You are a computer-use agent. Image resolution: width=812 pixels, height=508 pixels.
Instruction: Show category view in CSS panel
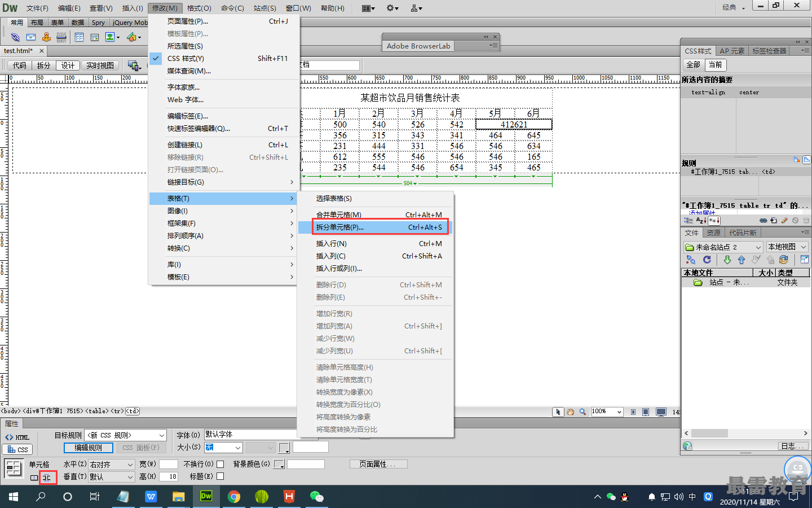[689, 220]
